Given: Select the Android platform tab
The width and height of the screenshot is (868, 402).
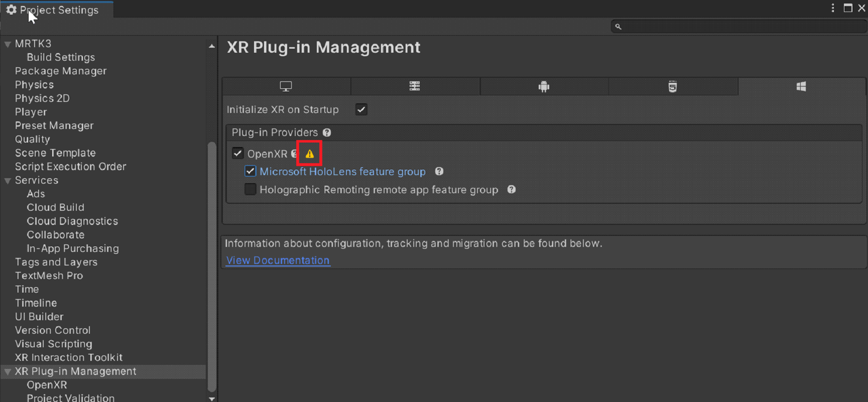Looking at the screenshot, I should (x=544, y=86).
